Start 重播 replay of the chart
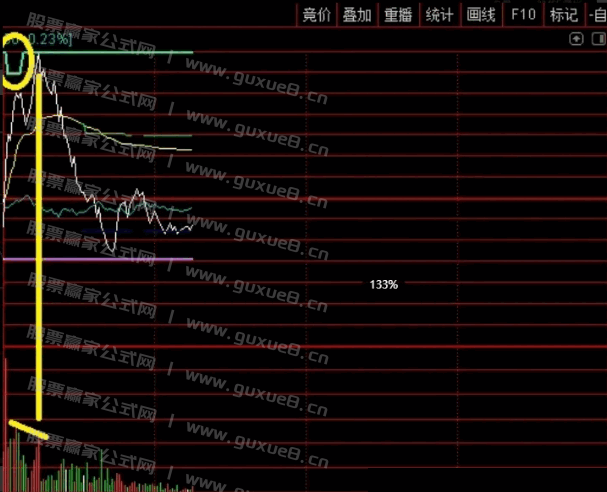The width and height of the screenshot is (607, 492). point(398,14)
